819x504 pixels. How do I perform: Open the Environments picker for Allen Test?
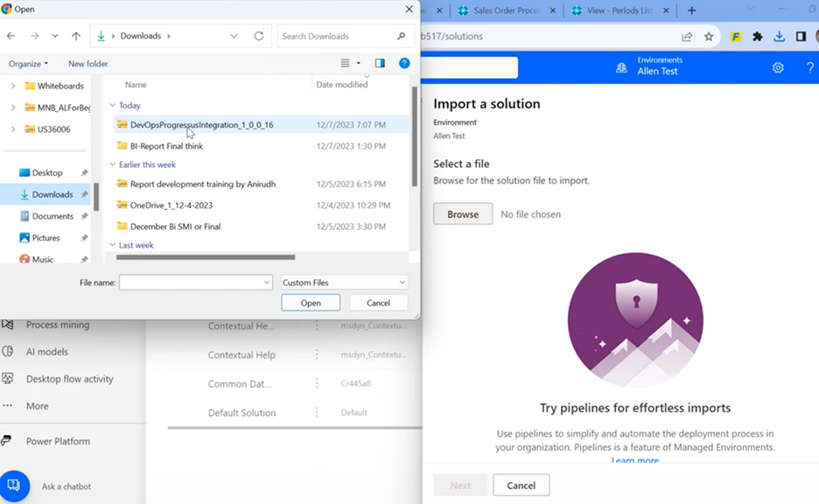[x=659, y=65]
